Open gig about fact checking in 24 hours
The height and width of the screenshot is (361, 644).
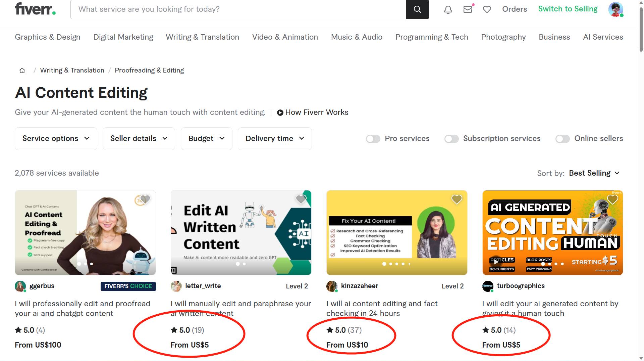tap(382, 309)
